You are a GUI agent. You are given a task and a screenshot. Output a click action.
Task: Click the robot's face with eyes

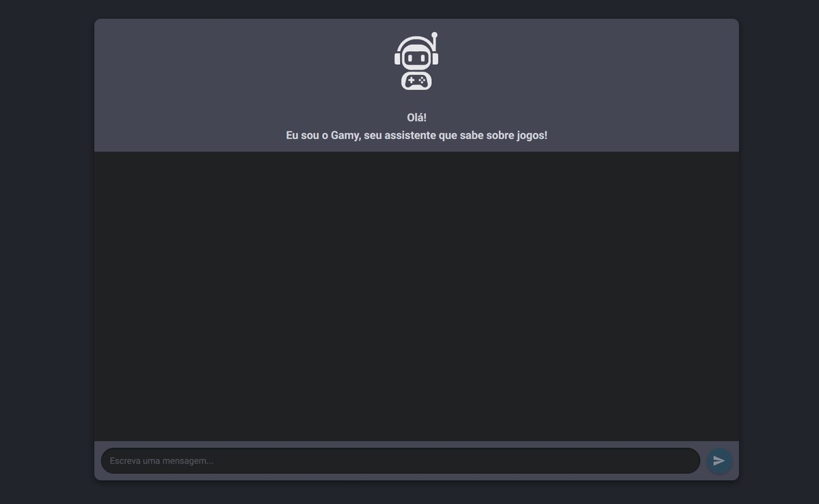coord(416,59)
